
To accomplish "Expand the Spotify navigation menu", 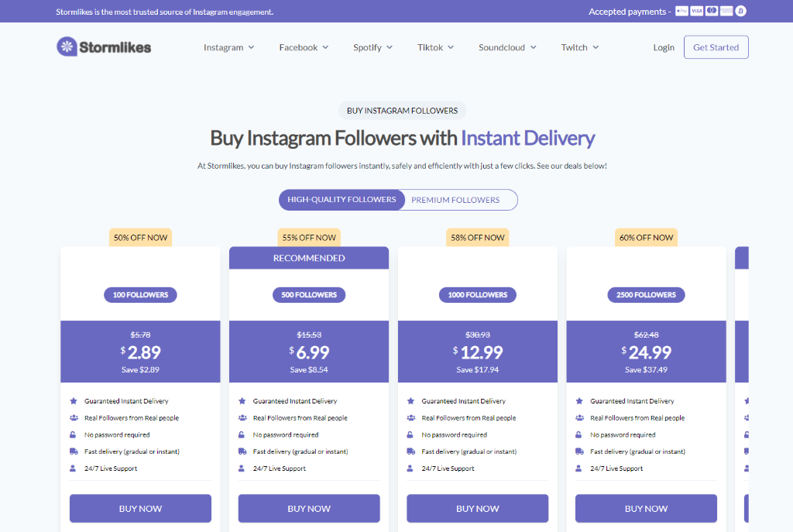I will tap(372, 47).
